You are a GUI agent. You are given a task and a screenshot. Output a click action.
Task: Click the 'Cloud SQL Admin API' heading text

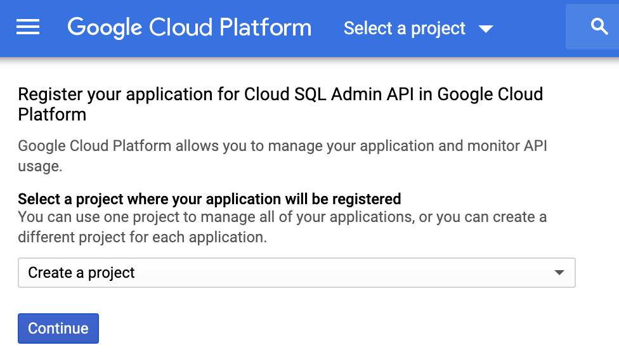[329, 94]
